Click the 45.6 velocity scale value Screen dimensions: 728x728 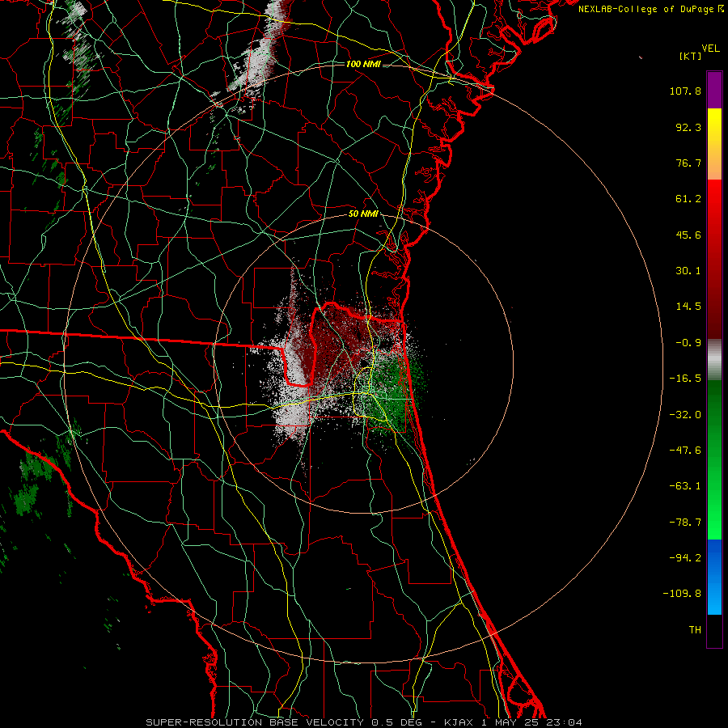click(688, 235)
